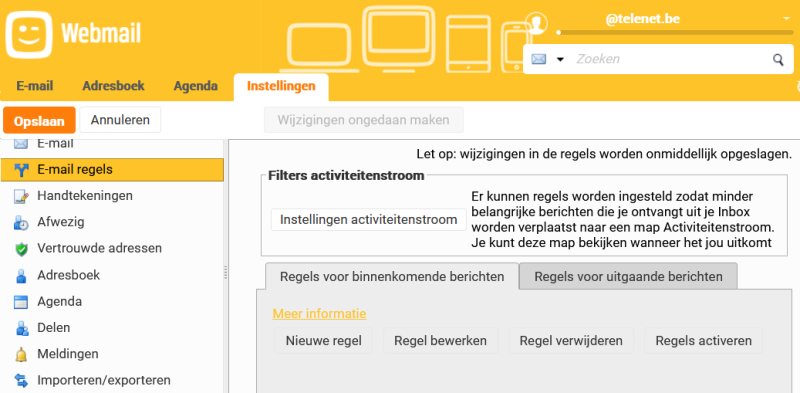Create a rule with Nieuwe regel
The image size is (800, 393).
(323, 340)
